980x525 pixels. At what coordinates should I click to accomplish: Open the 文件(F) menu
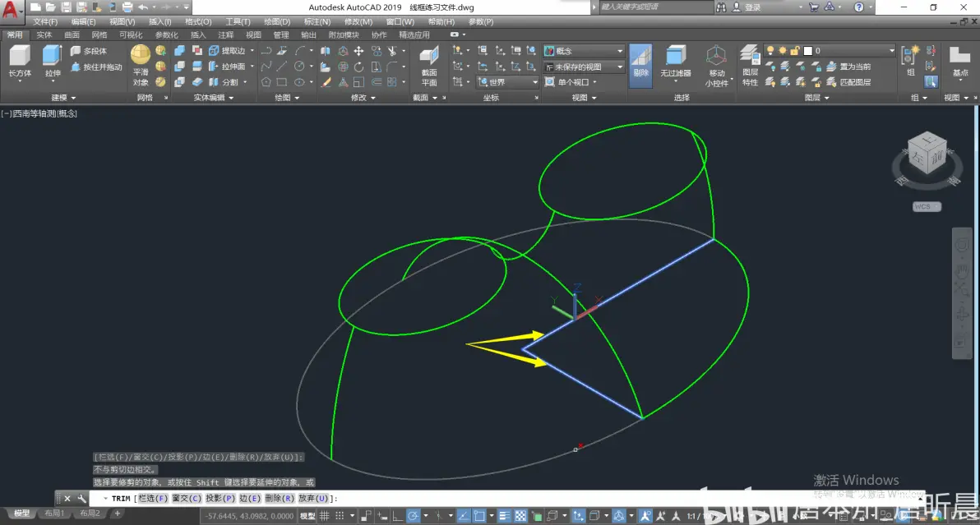coord(45,22)
